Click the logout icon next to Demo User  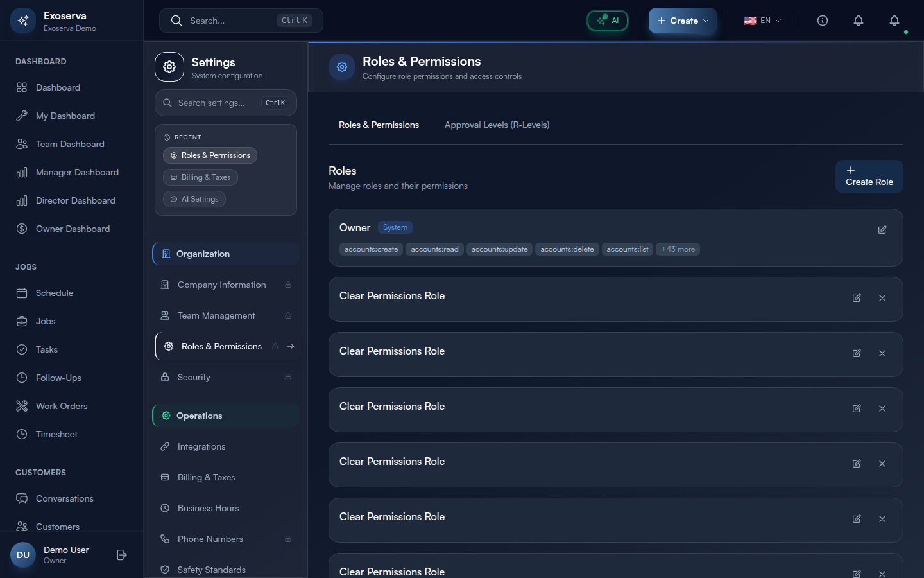click(122, 555)
